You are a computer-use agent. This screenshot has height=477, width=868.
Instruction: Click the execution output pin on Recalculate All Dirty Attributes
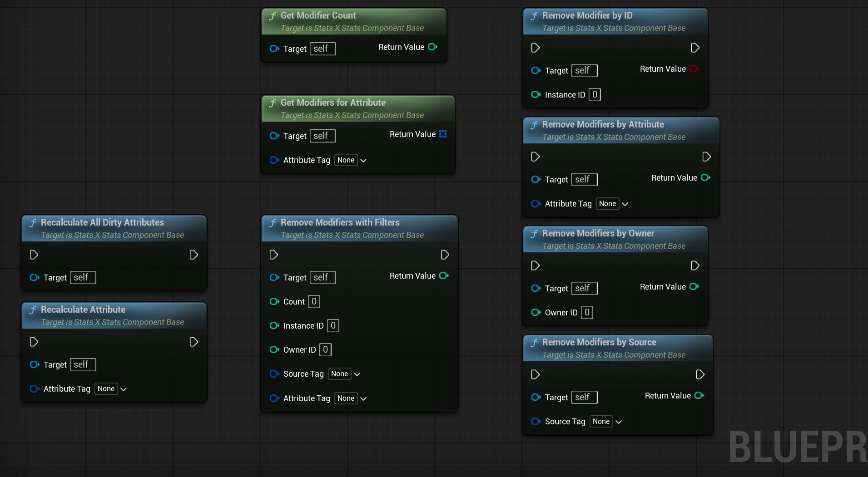pyautogui.click(x=193, y=255)
